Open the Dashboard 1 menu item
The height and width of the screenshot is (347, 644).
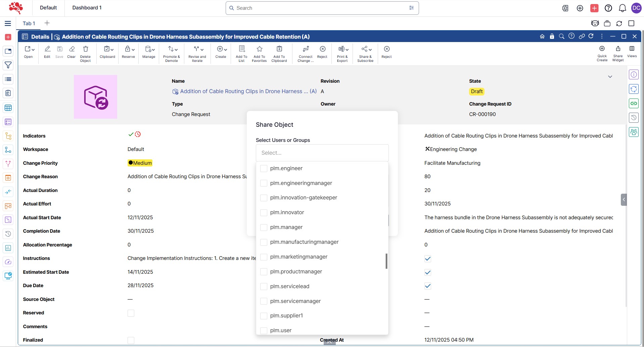click(87, 8)
